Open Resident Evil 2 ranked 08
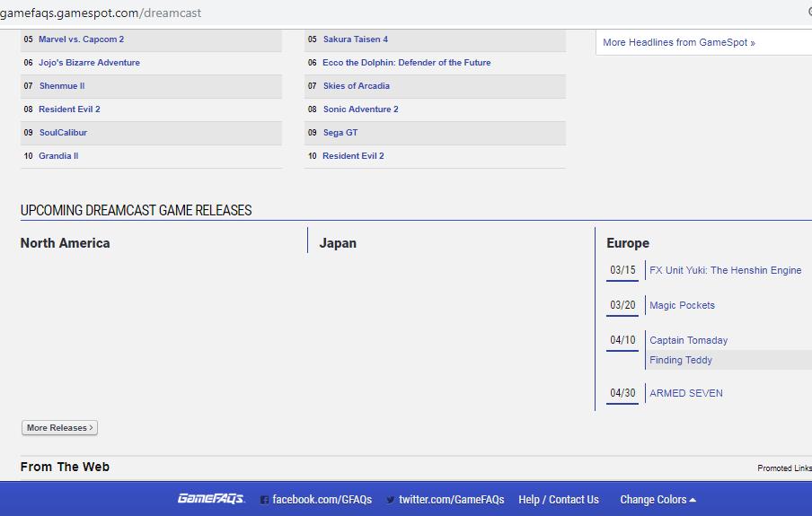The width and height of the screenshot is (812, 516). point(69,109)
